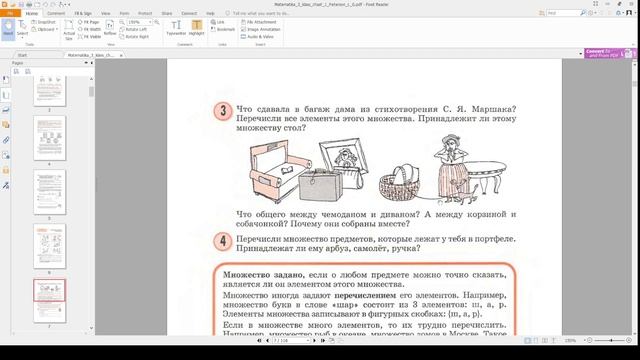Click the Find text field
The image size is (640, 360).
pyautogui.click(x=563, y=13)
